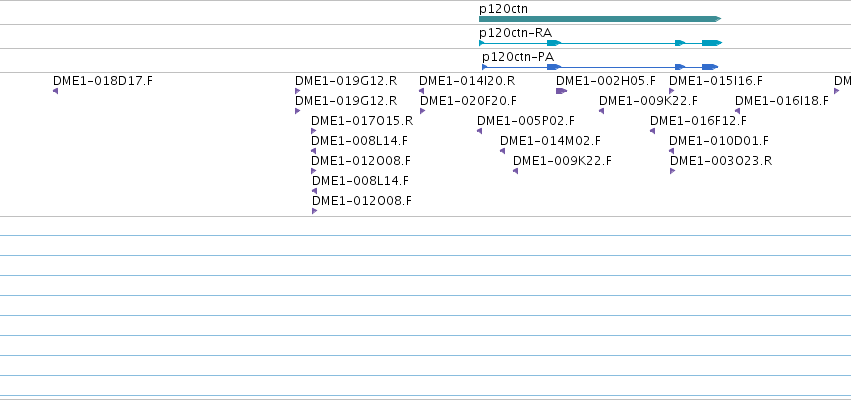Select the arrow glyph under DME1-005P02.F
Screen dimensions: 851x400
coord(479,131)
